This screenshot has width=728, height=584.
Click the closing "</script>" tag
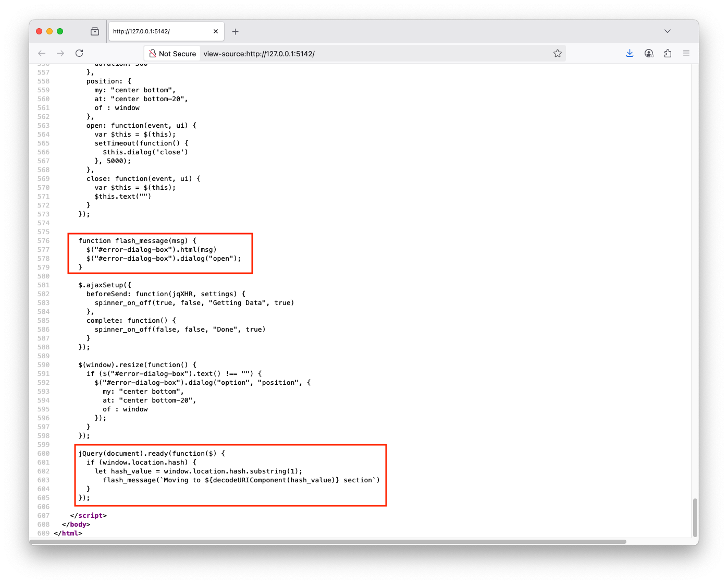pos(89,516)
